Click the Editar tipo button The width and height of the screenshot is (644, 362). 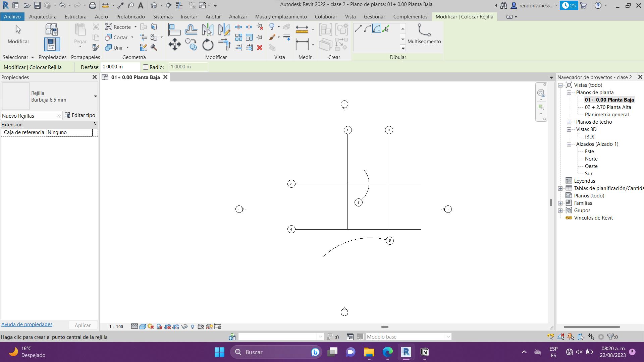pos(80,115)
